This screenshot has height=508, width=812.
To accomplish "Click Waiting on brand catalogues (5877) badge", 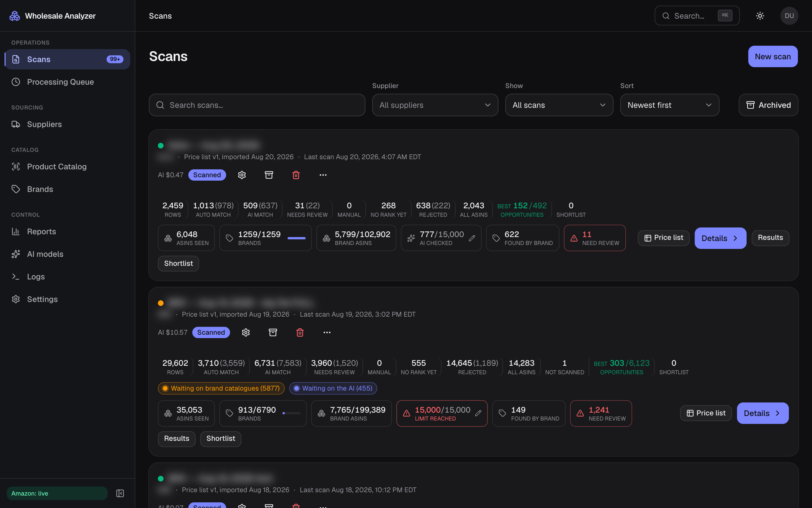I will (x=221, y=388).
